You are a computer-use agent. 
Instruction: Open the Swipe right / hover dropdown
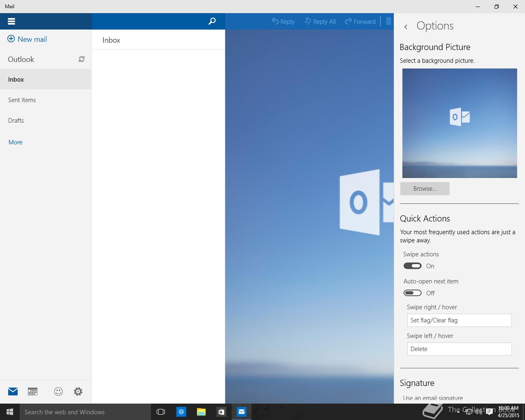point(459,320)
